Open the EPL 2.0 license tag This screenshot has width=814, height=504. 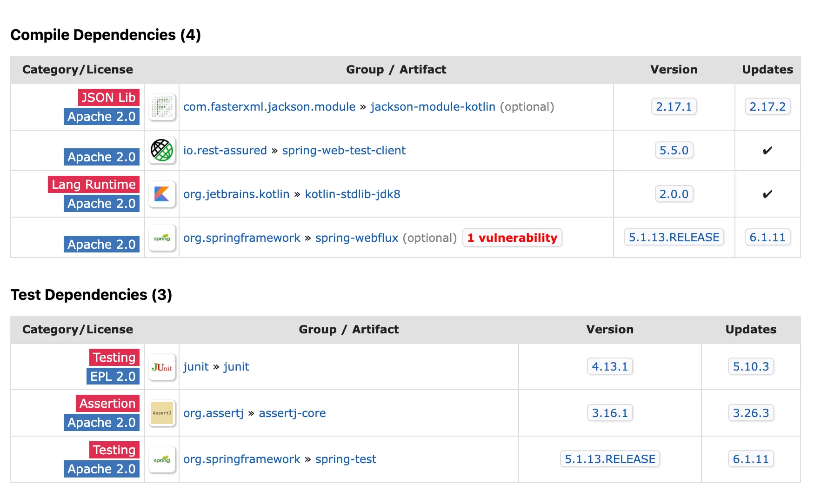pos(113,376)
